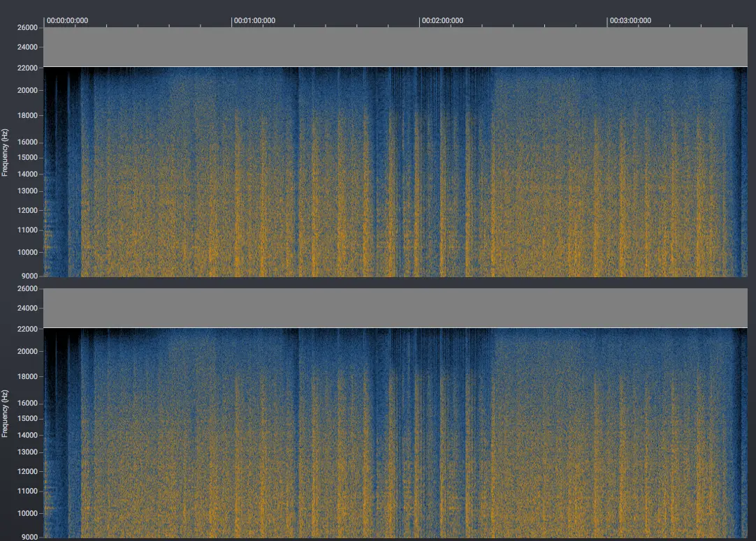
Task: Pick the 14000 Hz tick in upper channel
Action: coord(28,175)
